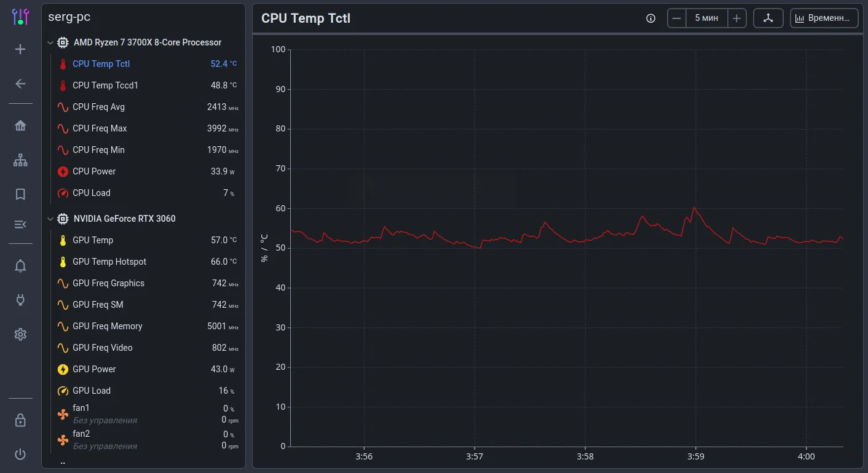Click the CPU Temp Tccd1 thermometer icon
The height and width of the screenshot is (473, 868).
tap(63, 85)
